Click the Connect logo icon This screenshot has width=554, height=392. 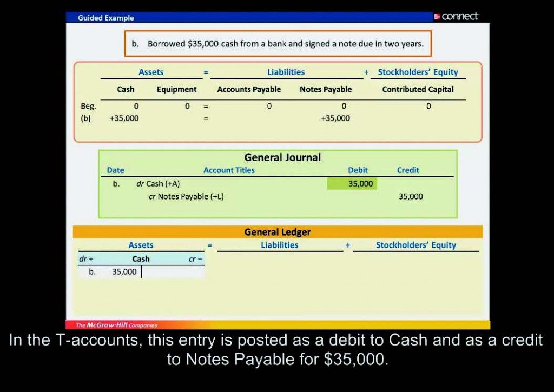pyautogui.click(x=437, y=17)
